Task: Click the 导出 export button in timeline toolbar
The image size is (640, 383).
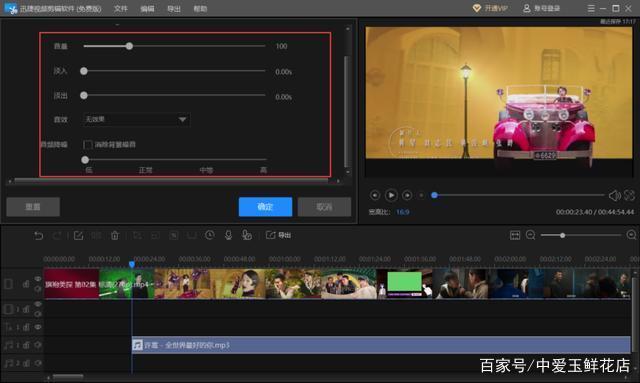Action: pos(279,235)
